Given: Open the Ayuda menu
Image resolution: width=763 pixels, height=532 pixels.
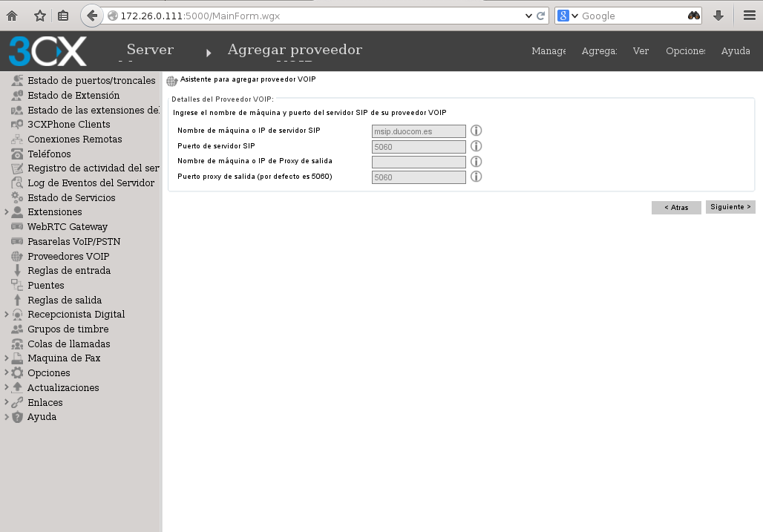Looking at the screenshot, I should pyautogui.click(x=735, y=51).
